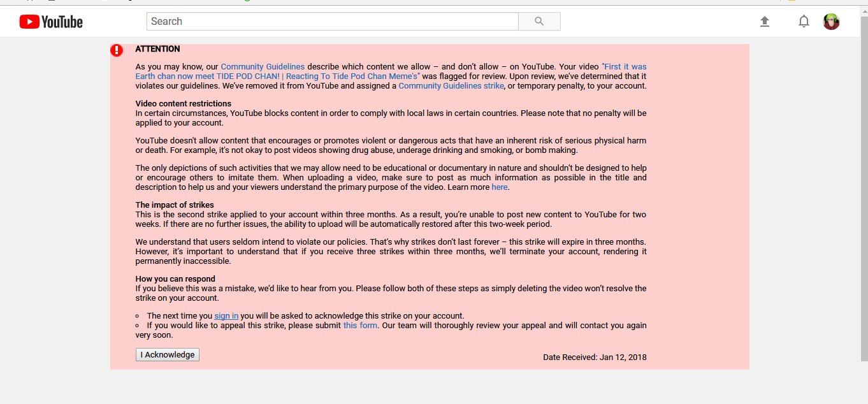This screenshot has height=404, width=868.
Task: Open the account avatar menu
Action: [831, 22]
